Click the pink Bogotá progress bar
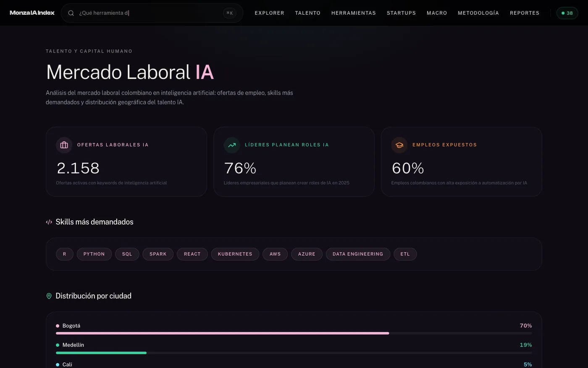 click(x=223, y=333)
